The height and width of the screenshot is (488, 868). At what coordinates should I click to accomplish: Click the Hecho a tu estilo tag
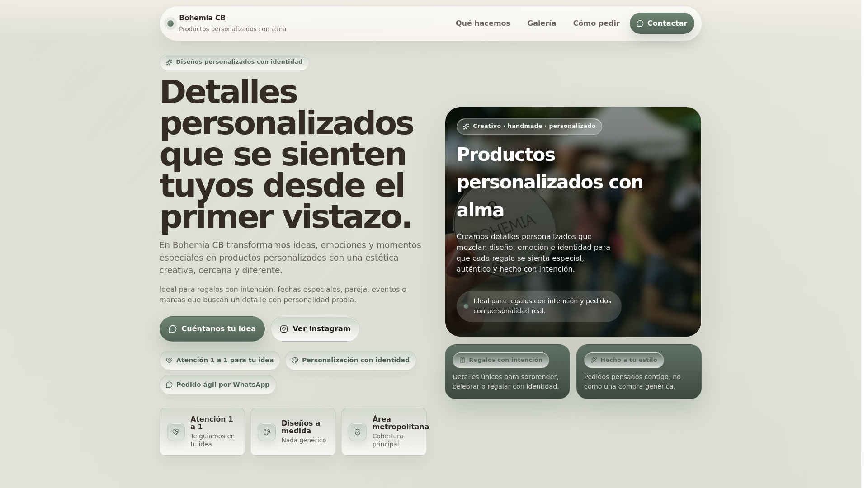tap(624, 360)
